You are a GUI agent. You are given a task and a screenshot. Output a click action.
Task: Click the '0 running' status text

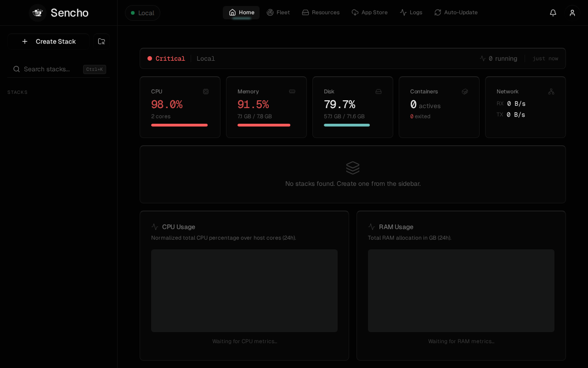(x=503, y=58)
